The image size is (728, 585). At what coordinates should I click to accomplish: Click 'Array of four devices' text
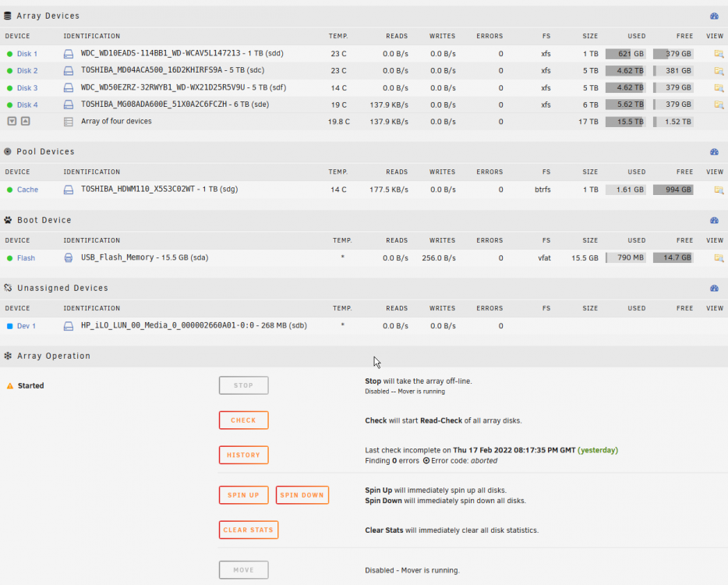[x=116, y=121]
